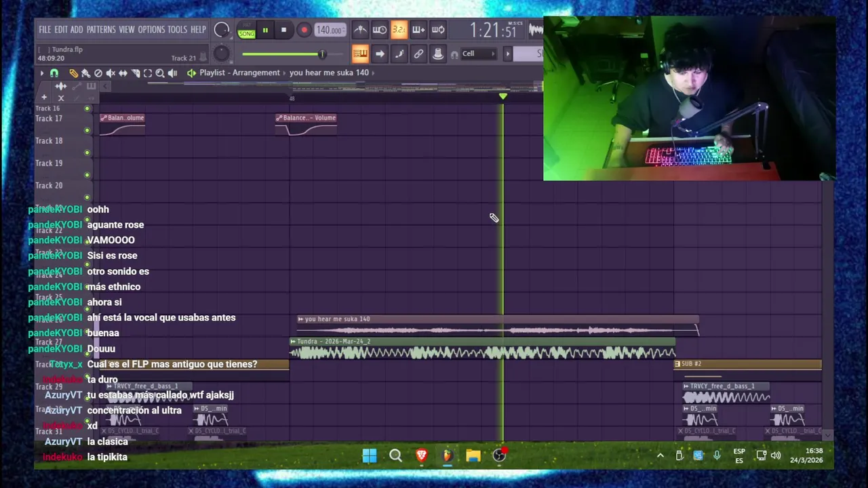
Task: Click the main snap magnet icon
Action: tap(454, 54)
